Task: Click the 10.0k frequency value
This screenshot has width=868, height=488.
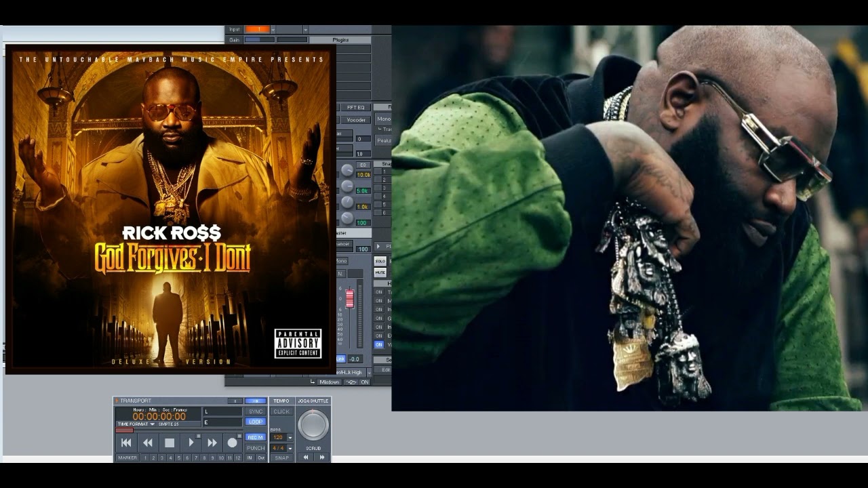Action: (363, 175)
